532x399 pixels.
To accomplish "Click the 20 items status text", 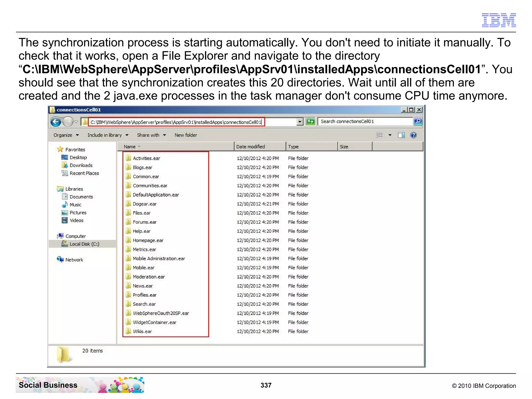I will click(92, 351).
